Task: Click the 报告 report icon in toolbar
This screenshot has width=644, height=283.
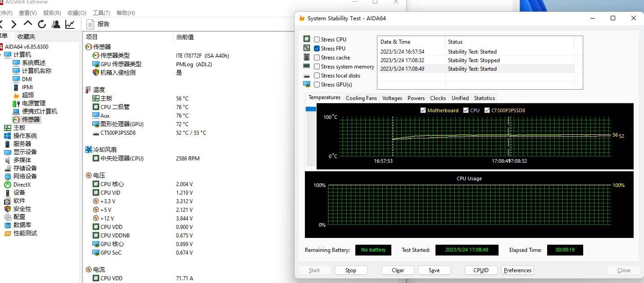Action: tap(90, 24)
